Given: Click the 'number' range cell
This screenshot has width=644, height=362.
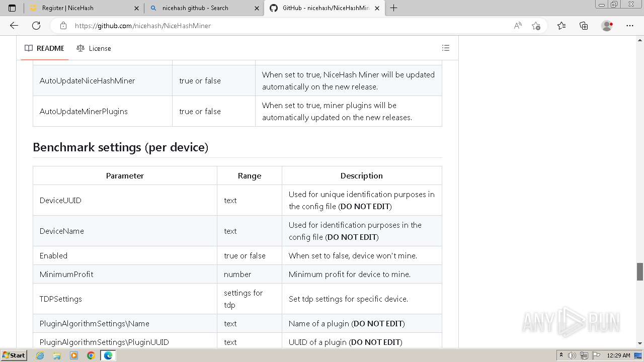Looking at the screenshot, I should click(250, 274).
